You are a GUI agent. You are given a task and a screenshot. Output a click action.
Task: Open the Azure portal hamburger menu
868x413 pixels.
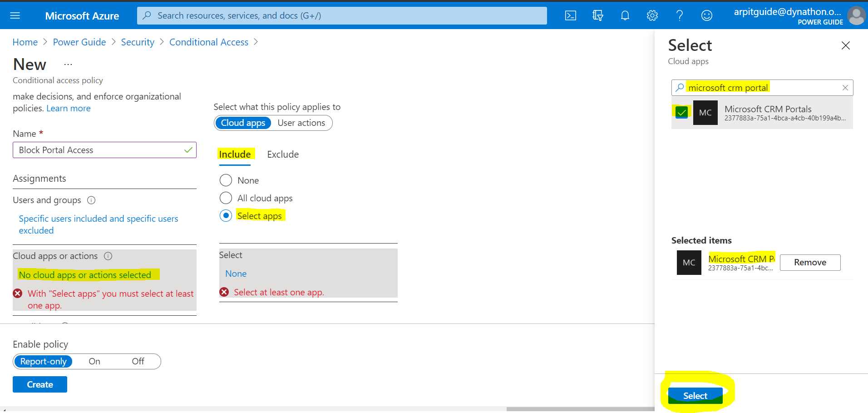tap(15, 15)
